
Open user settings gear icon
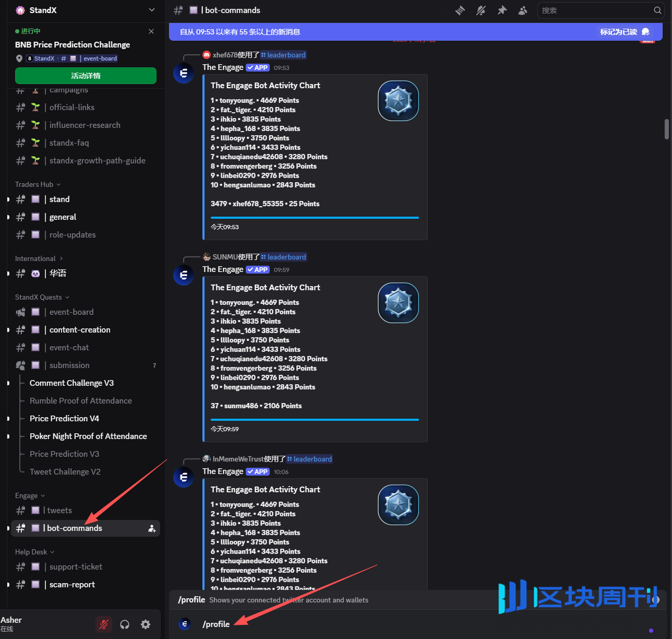point(146,624)
